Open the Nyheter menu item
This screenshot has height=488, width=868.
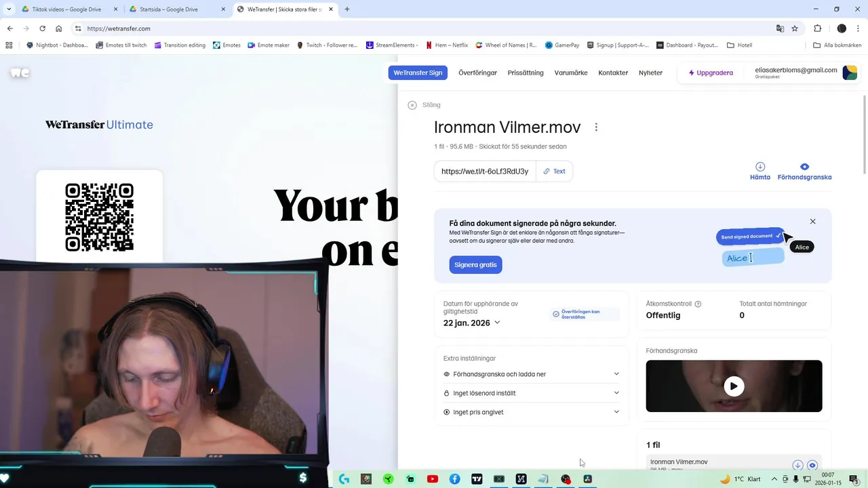pos(650,73)
